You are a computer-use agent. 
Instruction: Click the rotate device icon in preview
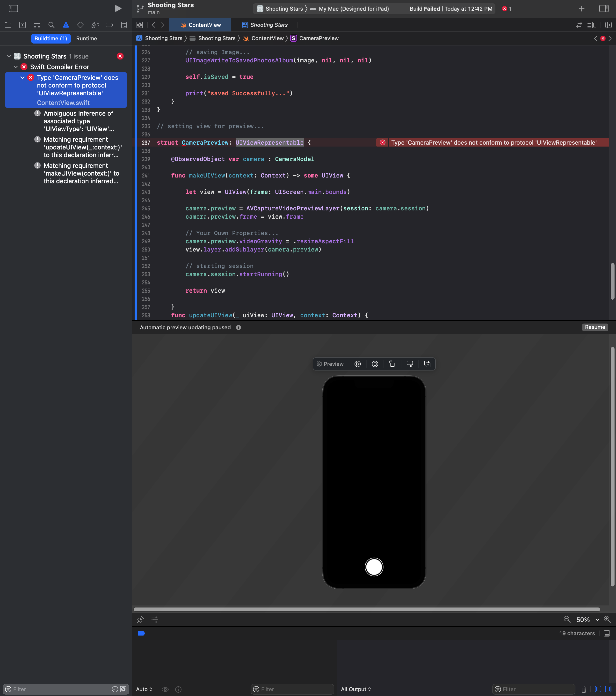click(x=392, y=364)
